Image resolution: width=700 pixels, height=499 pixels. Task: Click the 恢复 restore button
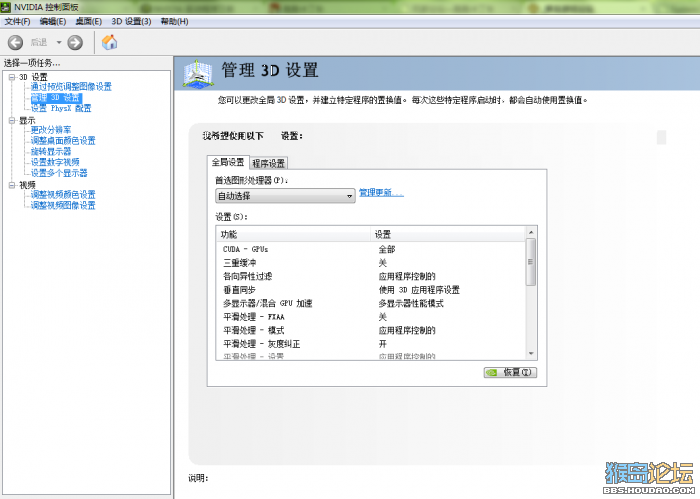[x=510, y=372]
